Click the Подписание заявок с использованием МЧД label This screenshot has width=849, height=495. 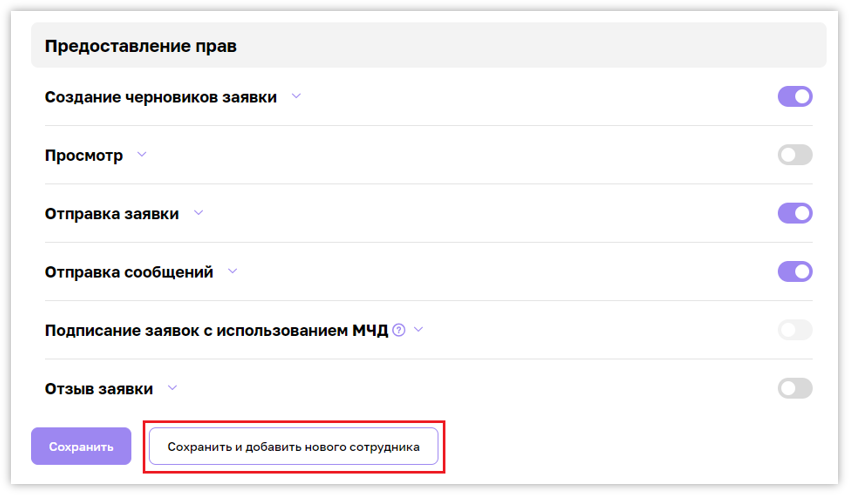pyautogui.click(x=217, y=330)
